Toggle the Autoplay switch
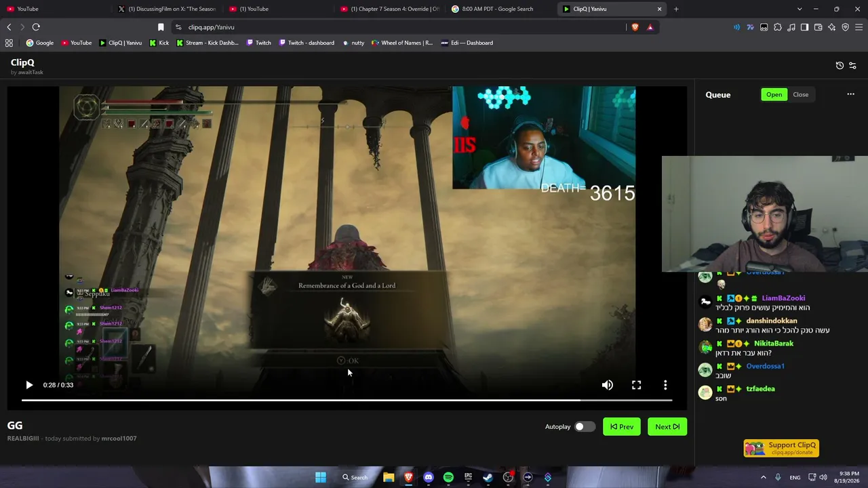Viewport: 868px width, 488px height. (x=585, y=427)
